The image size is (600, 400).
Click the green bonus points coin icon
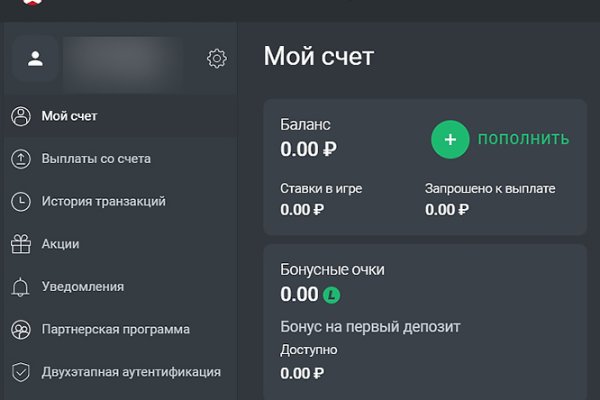pyautogui.click(x=332, y=295)
